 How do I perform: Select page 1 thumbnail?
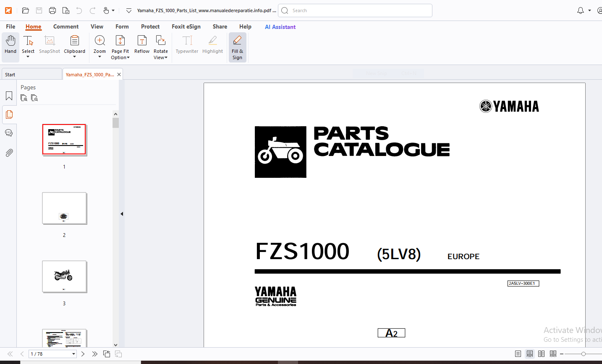point(64,140)
